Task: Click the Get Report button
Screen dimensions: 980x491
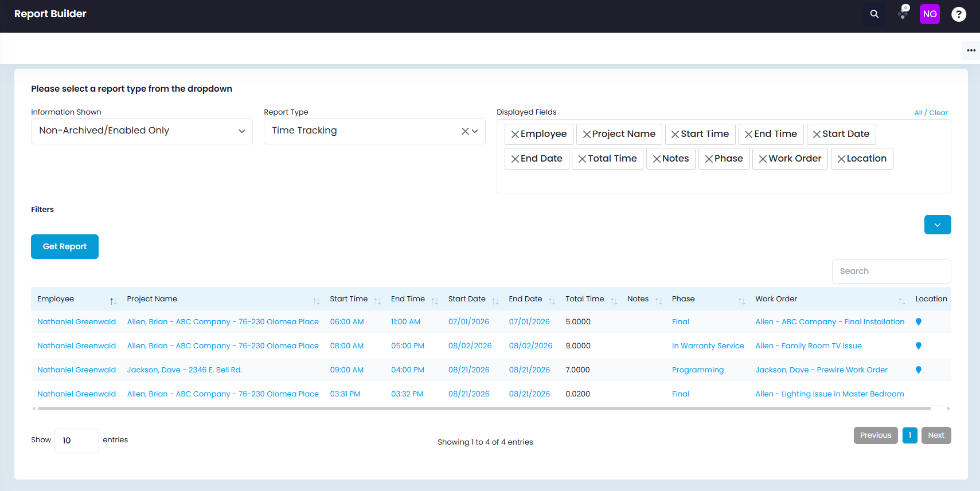Action: 65,247
